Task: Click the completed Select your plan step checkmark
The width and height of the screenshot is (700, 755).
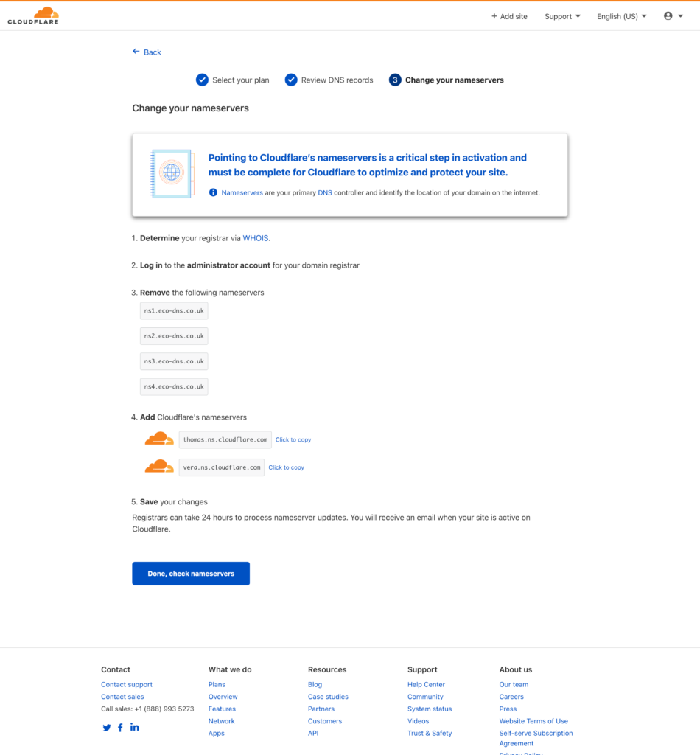Action: tap(202, 80)
